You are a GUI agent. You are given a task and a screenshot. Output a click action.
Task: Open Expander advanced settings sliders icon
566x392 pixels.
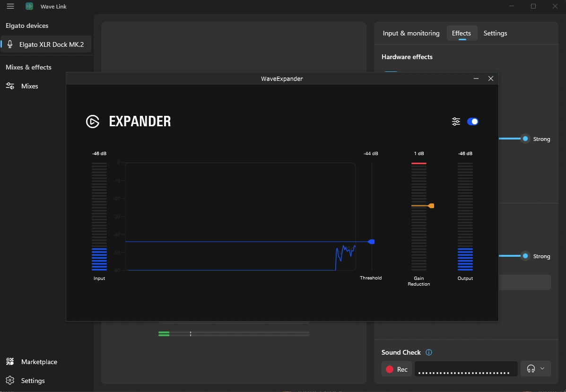pos(456,122)
